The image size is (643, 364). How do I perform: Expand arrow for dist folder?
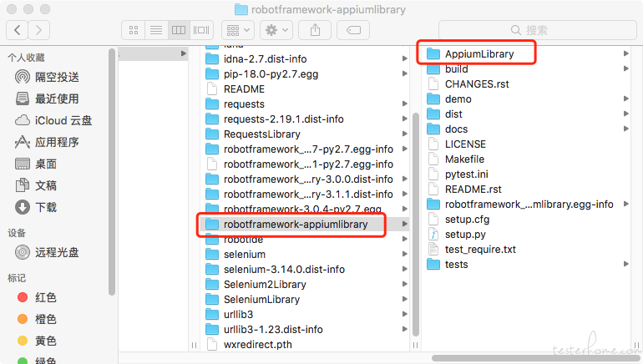(626, 114)
